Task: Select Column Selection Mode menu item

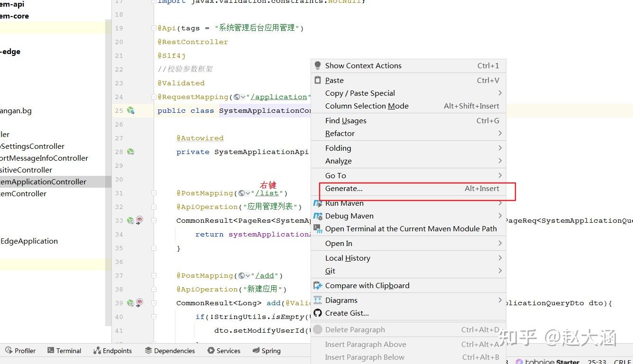Action: pos(408,106)
